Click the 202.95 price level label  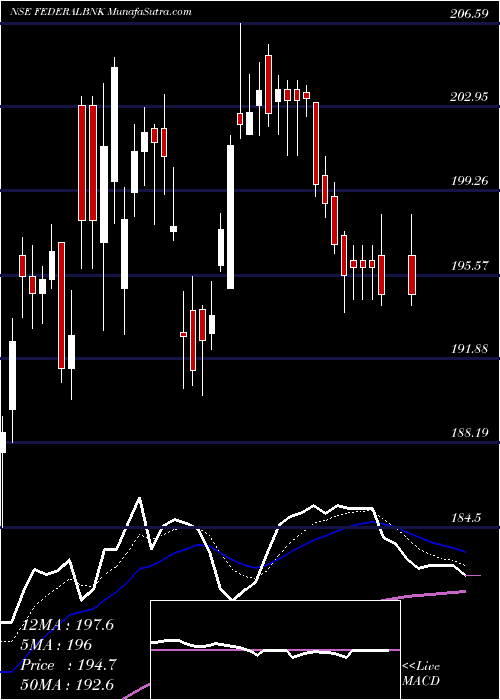468,96
